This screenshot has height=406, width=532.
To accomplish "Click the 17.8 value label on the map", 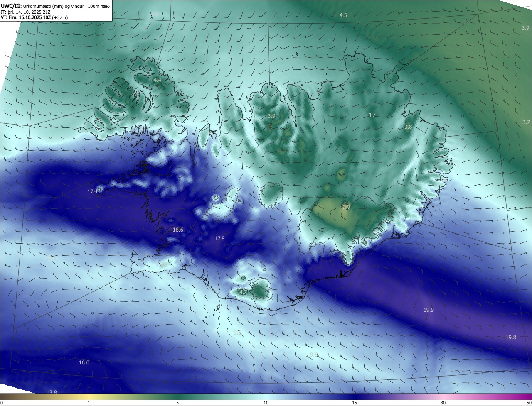I will click(x=219, y=238).
